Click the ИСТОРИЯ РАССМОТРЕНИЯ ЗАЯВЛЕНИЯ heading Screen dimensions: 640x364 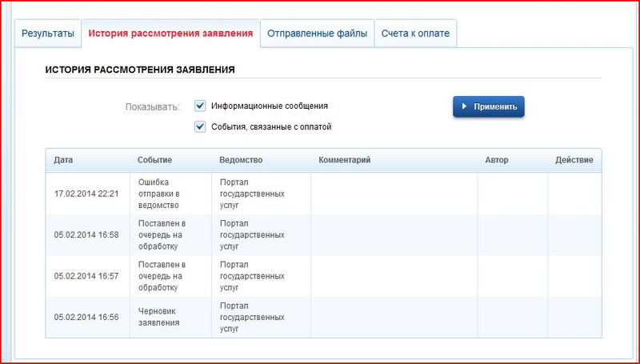click(x=139, y=70)
